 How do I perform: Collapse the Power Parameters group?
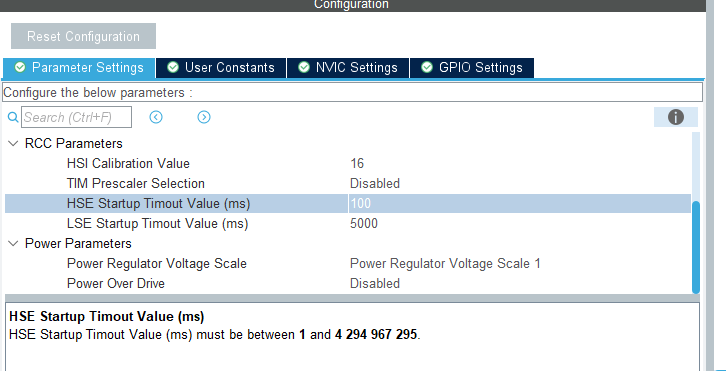(x=13, y=244)
